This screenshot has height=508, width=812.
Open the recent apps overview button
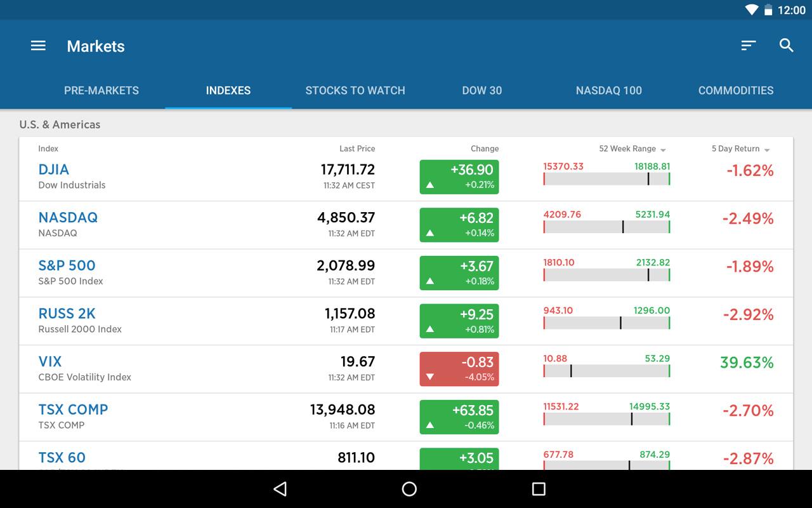(x=539, y=489)
